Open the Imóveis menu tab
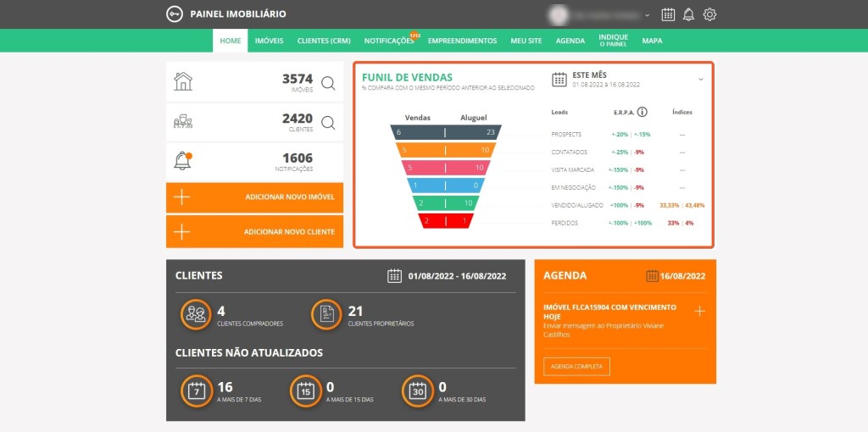 pos(269,41)
